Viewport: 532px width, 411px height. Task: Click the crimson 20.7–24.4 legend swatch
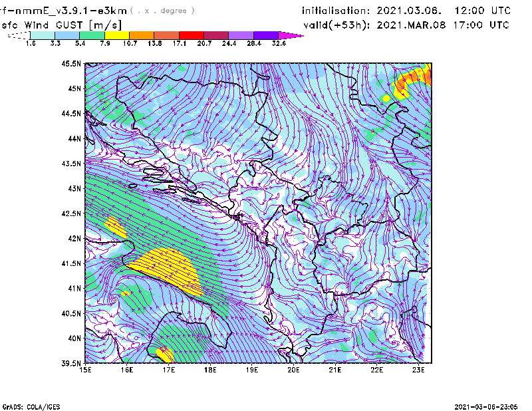pos(216,35)
